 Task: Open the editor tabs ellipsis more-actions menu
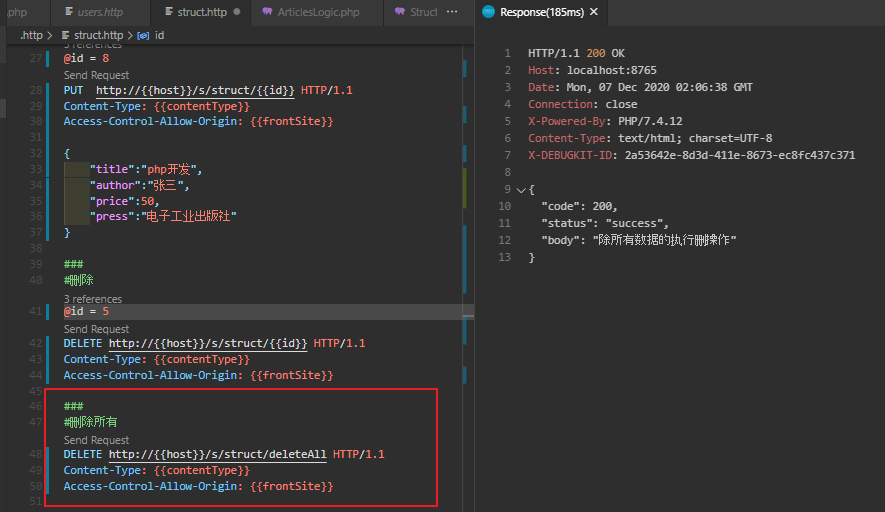click(452, 12)
